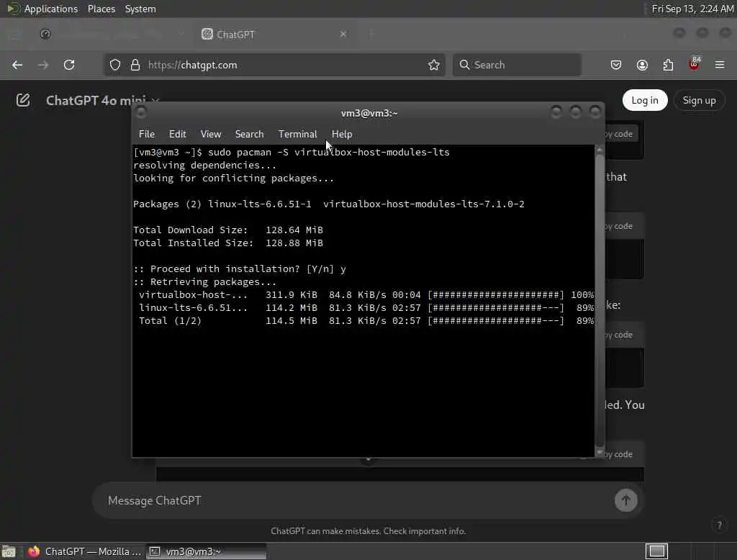Click the Proceed with installation prompt line
This screenshot has width=737, height=560.
pos(240,269)
